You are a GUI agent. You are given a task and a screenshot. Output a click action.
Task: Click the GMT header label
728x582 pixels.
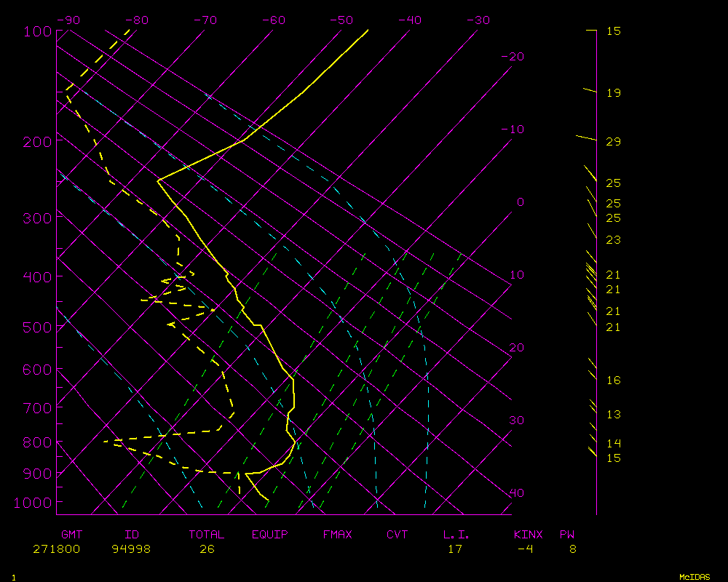tap(71, 535)
